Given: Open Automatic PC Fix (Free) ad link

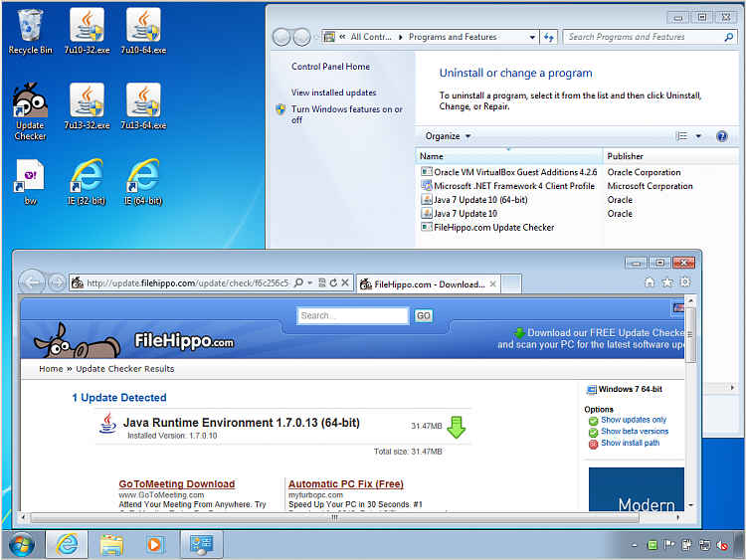Looking at the screenshot, I should coord(346,483).
